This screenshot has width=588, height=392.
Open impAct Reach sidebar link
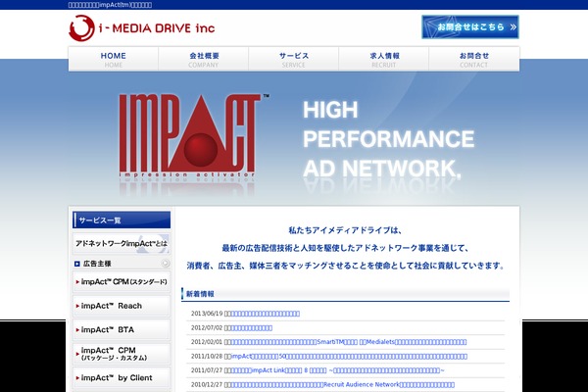[x=122, y=306]
